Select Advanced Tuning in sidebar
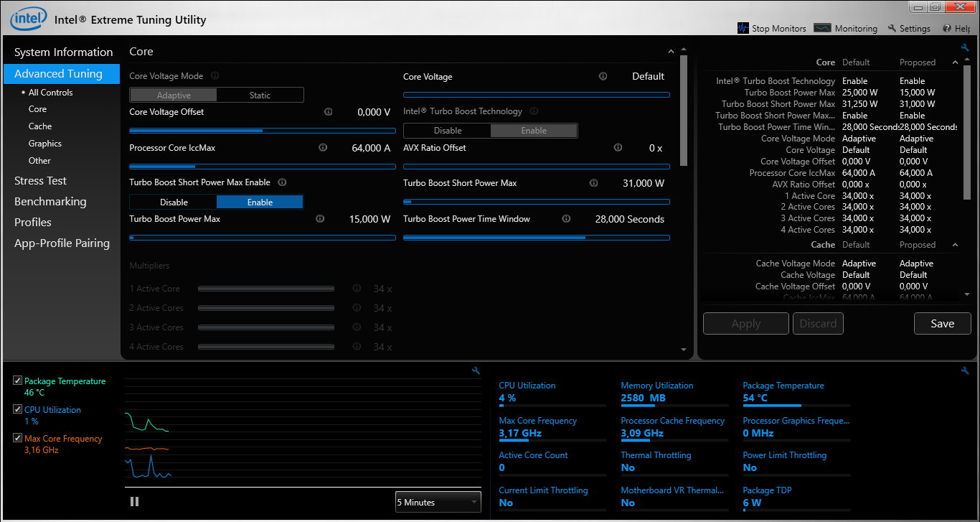The image size is (980, 522). (62, 74)
